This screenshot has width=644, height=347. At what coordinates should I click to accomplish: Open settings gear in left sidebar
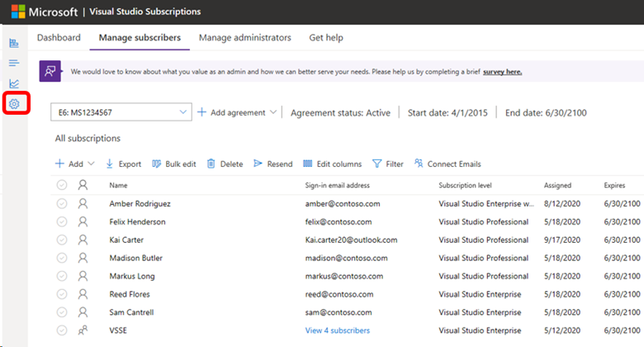pos(14,104)
